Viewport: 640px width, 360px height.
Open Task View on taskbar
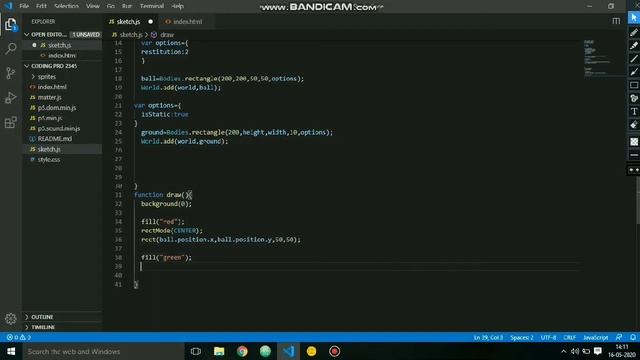[x=196, y=351]
